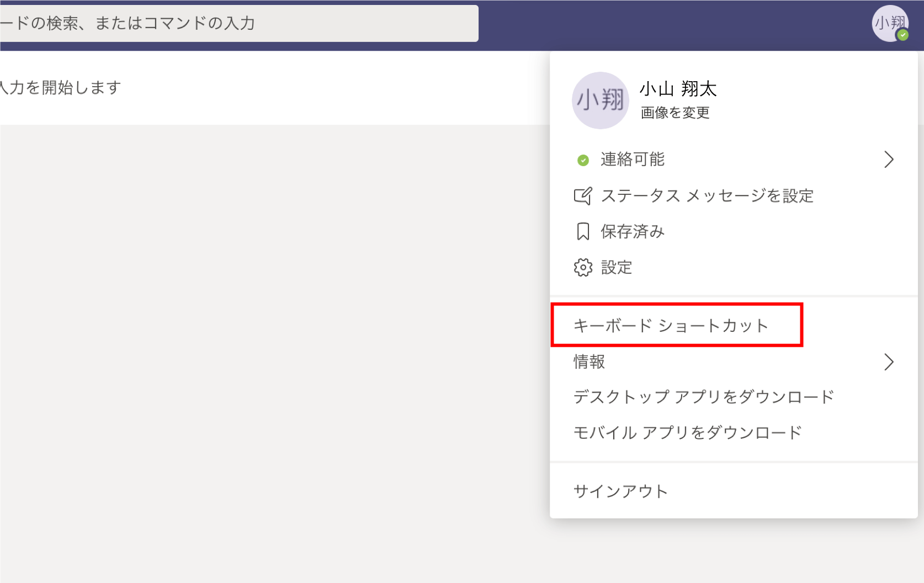924x583 pixels.
Task: Open 保存済み saved messages
Action: click(633, 232)
